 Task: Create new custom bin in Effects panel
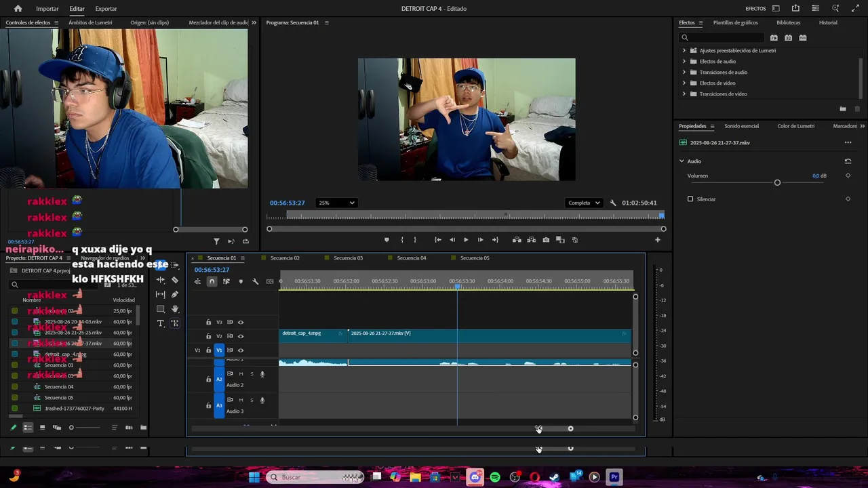point(843,108)
